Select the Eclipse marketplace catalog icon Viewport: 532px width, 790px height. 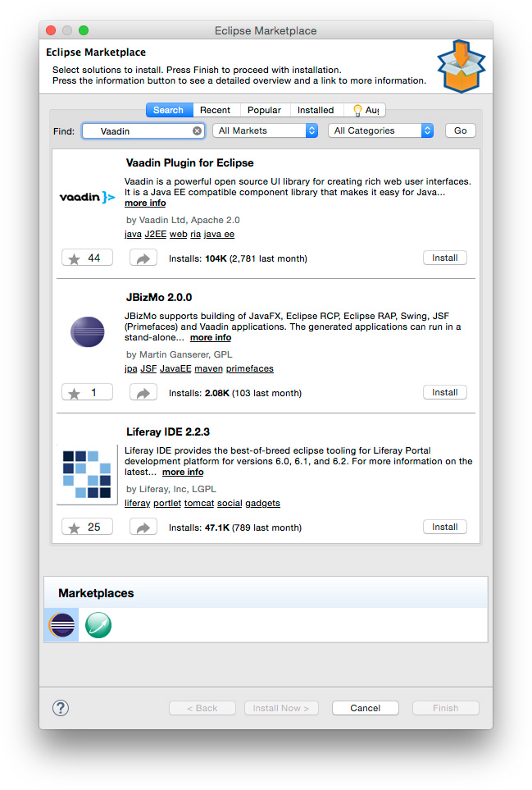tap(61, 625)
